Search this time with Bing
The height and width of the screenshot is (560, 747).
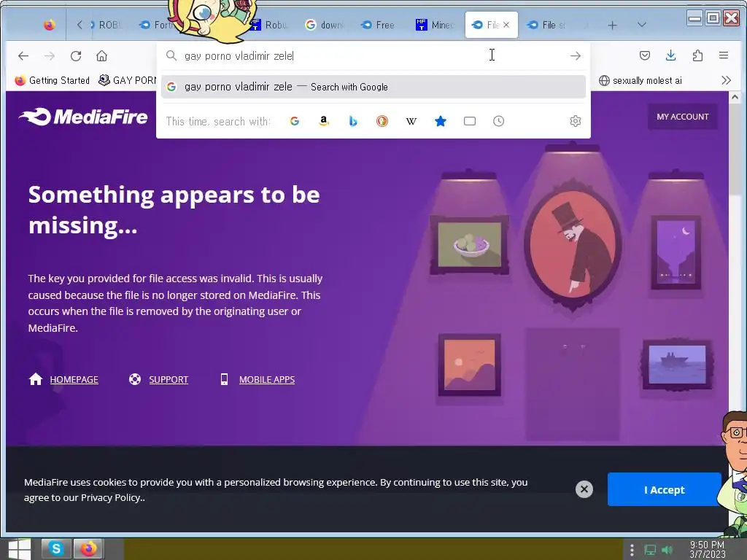[x=353, y=121]
